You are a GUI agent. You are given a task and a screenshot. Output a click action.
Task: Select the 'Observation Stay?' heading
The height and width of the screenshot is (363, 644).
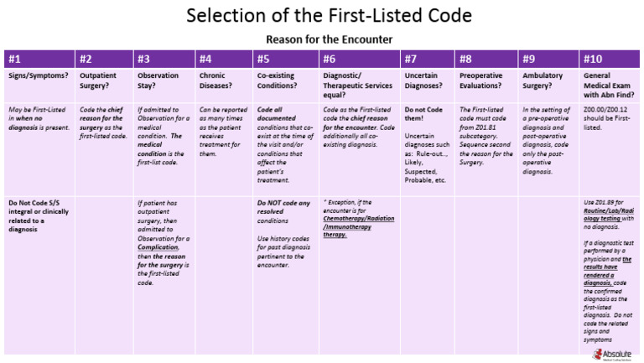point(158,80)
